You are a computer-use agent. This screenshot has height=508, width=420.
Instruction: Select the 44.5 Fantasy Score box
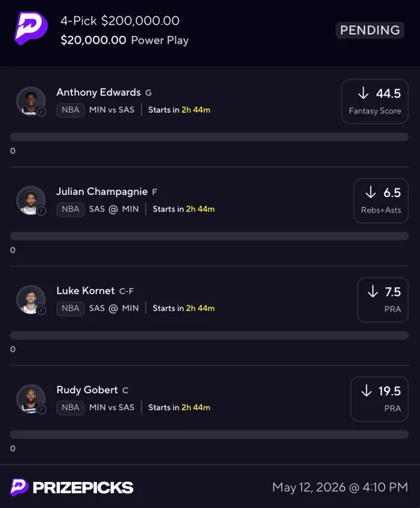375,102
